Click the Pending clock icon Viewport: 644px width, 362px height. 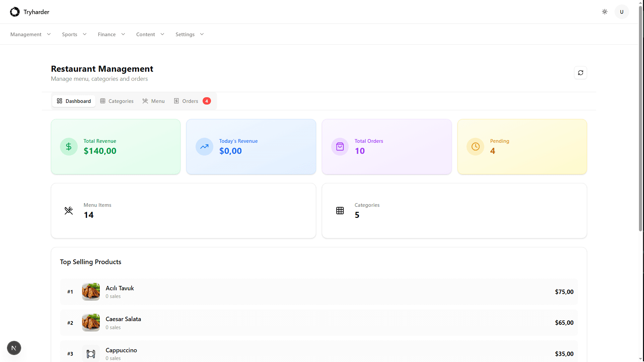[x=475, y=146]
